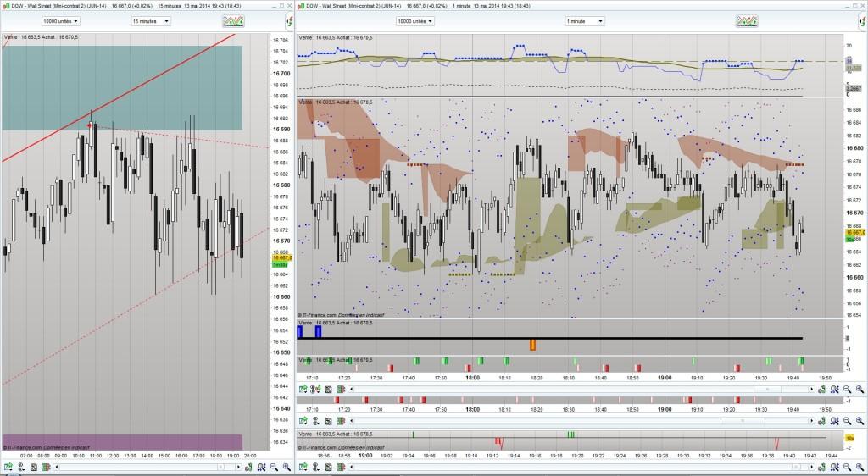Click the indicators chart icon in 15 minutes window header
The image size is (868, 476).
point(234,21)
